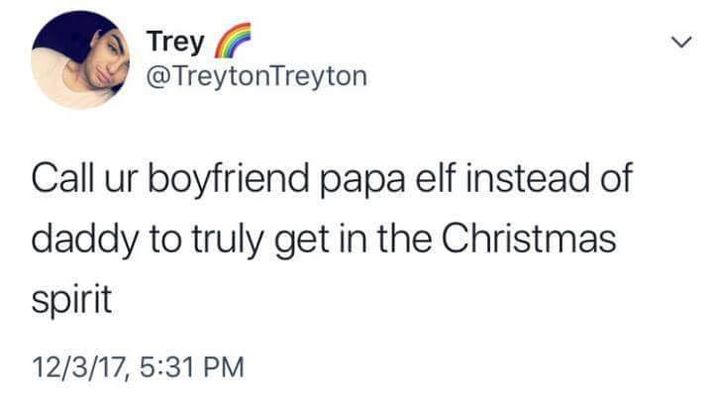This screenshot has width=721, height=396.
Task: Click the word ur in the tweet
Action: pos(120,180)
